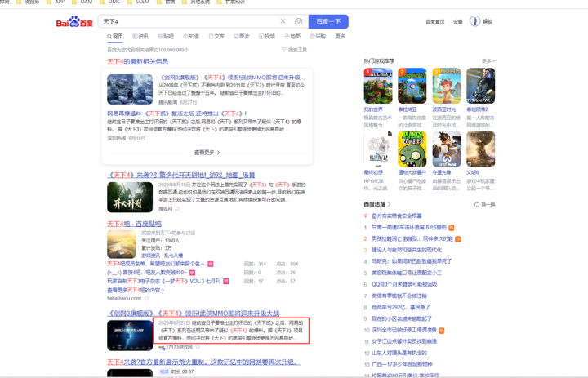
Task: Open image search via the camera icon
Action: (x=299, y=21)
